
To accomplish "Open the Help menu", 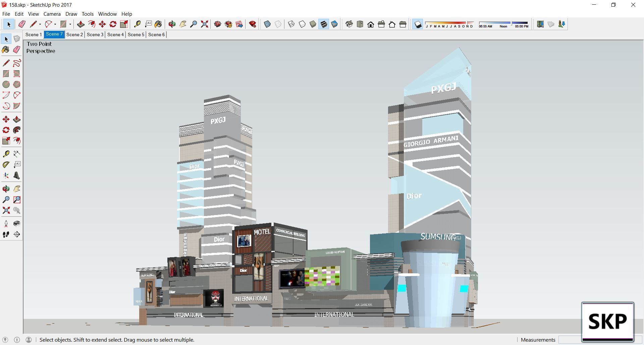I will pos(126,14).
